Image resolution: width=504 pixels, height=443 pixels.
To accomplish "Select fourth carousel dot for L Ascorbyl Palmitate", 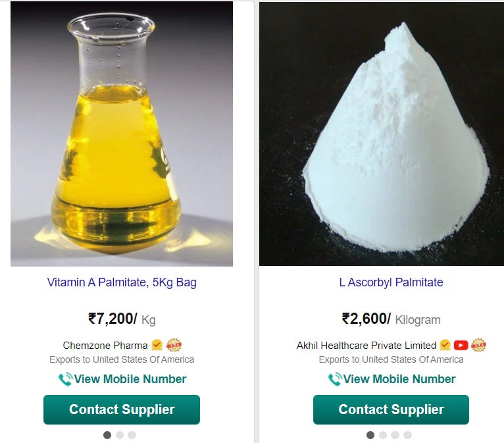I will pos(407,435).
